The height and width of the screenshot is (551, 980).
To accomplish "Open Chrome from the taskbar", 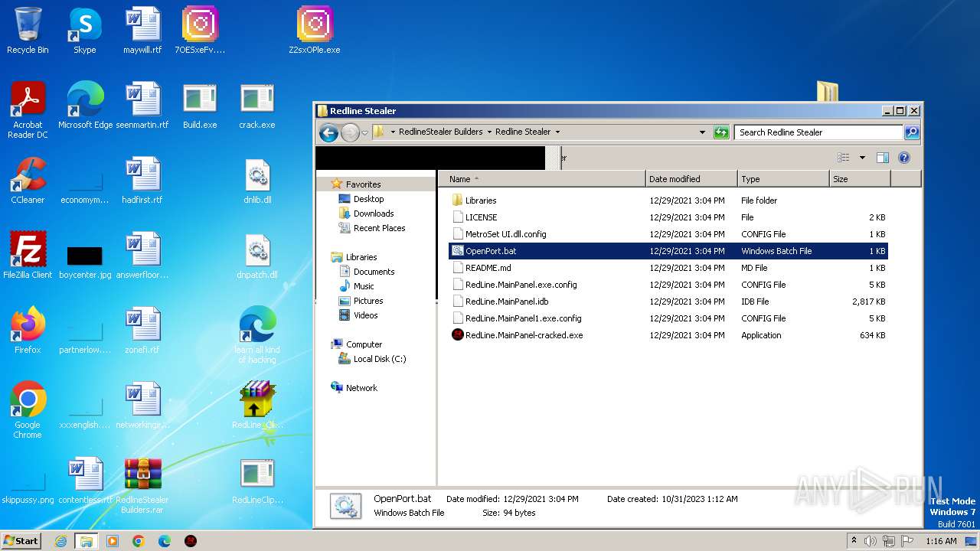I will pyautogui.click(x=139, y=541).
